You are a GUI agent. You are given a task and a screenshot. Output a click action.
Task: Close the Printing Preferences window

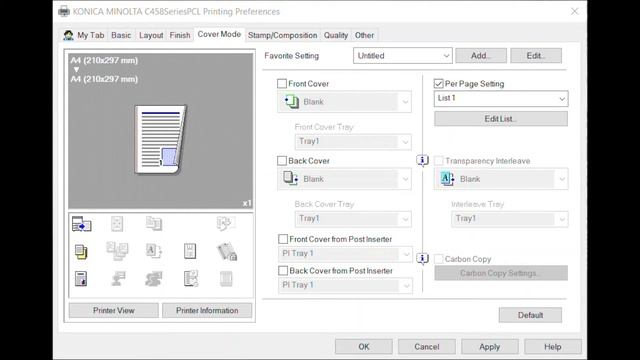click(575, 11)
